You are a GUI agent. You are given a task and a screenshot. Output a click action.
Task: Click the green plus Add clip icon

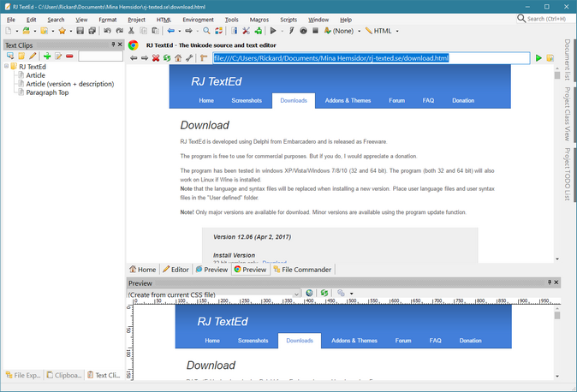(47, 56)
